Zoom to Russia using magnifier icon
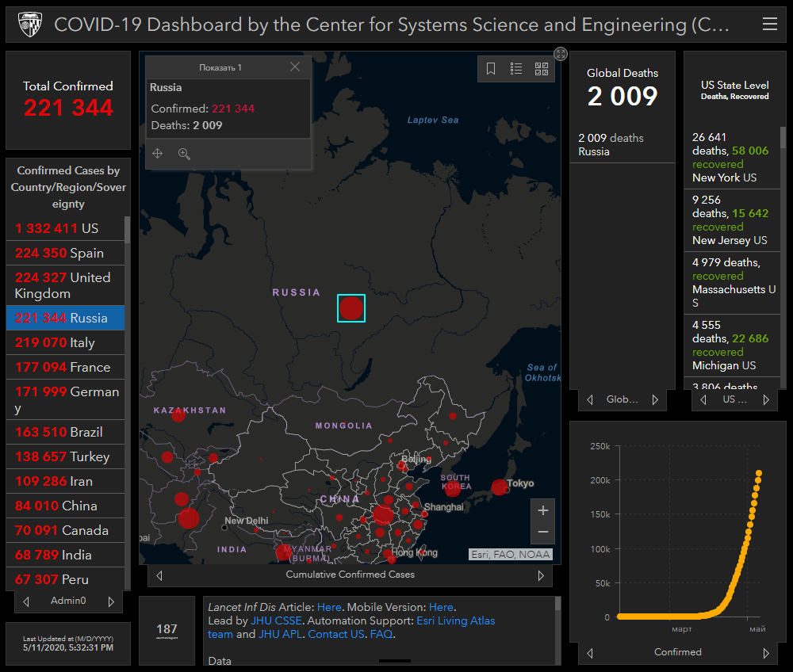The image size is (793, 672). pos(184,154)
